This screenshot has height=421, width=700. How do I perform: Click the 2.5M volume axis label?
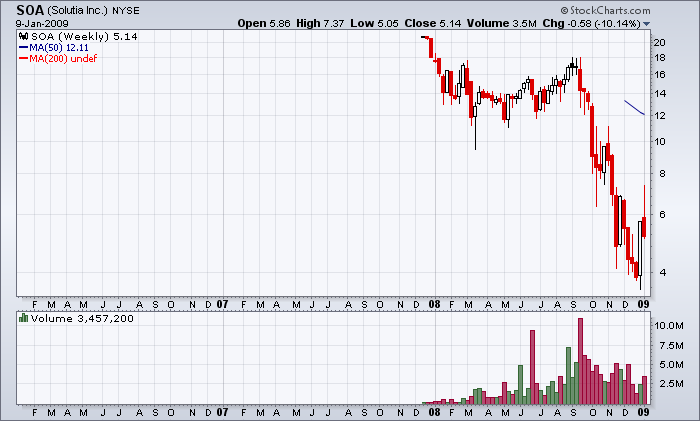672,383
